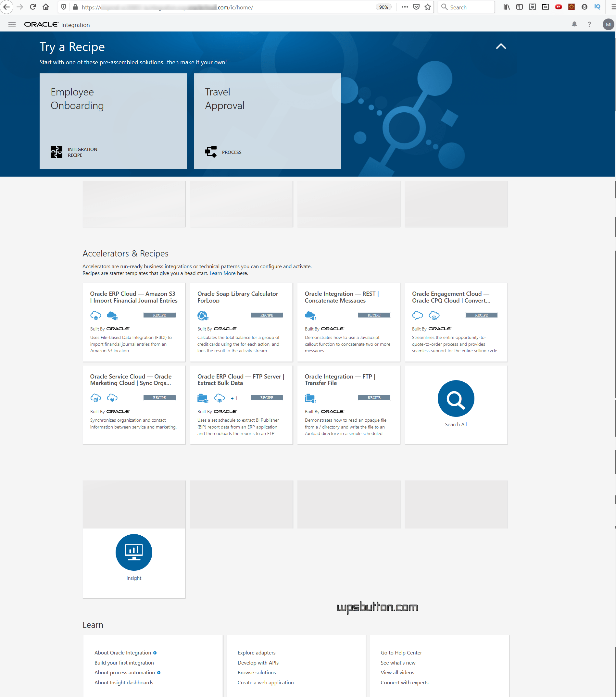
Task: Open Browse solutions link
Action: 257,672
